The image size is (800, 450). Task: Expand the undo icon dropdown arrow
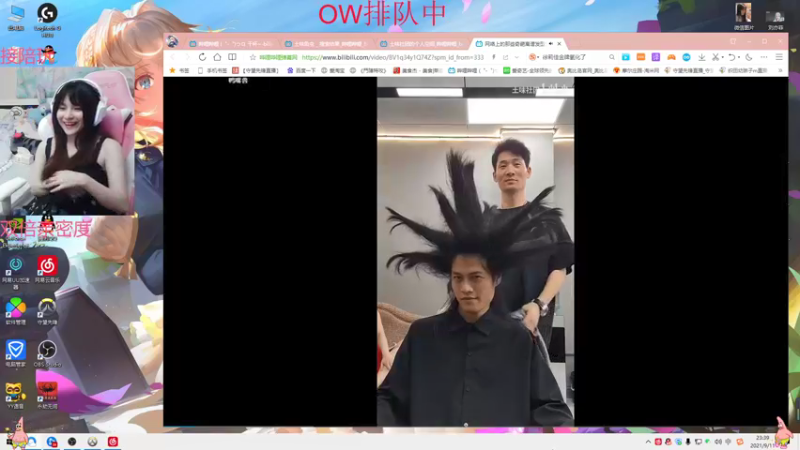738,58
